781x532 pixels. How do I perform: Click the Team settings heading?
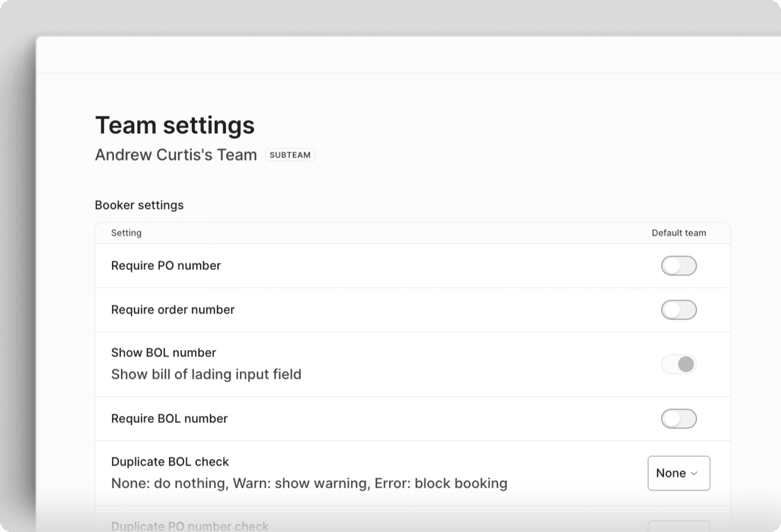coord(175,125)
